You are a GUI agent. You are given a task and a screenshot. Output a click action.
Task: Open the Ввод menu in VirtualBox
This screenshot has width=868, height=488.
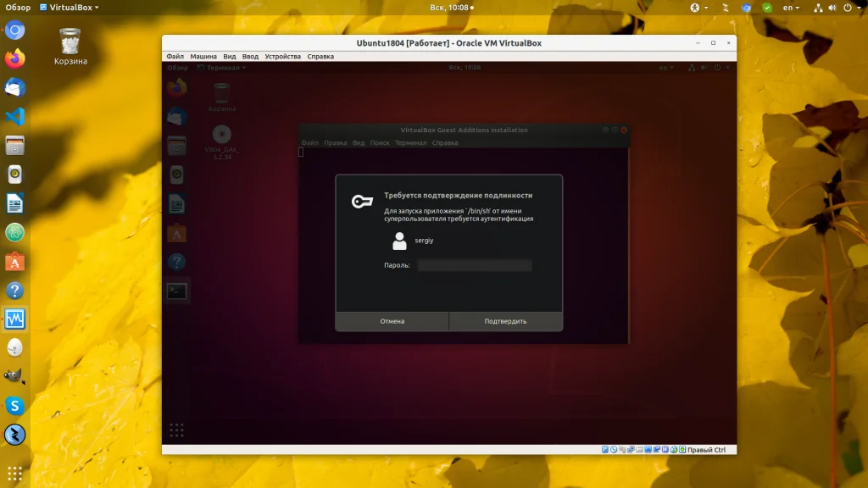250,57
